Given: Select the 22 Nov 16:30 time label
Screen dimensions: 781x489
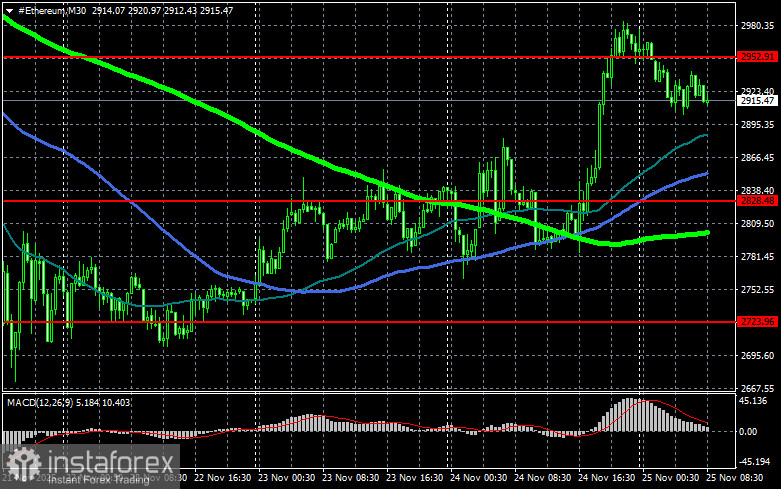Looking at the screenshot, I should coord(223,478).
